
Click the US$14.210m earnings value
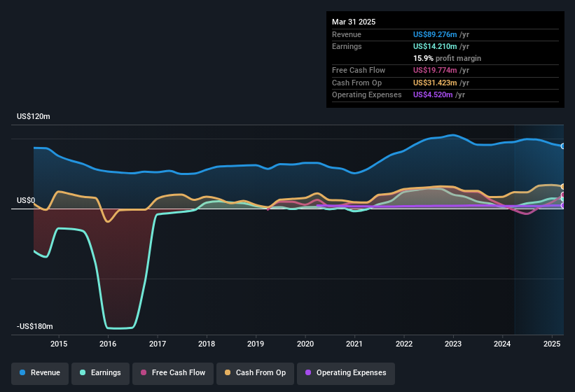[435, 46]
